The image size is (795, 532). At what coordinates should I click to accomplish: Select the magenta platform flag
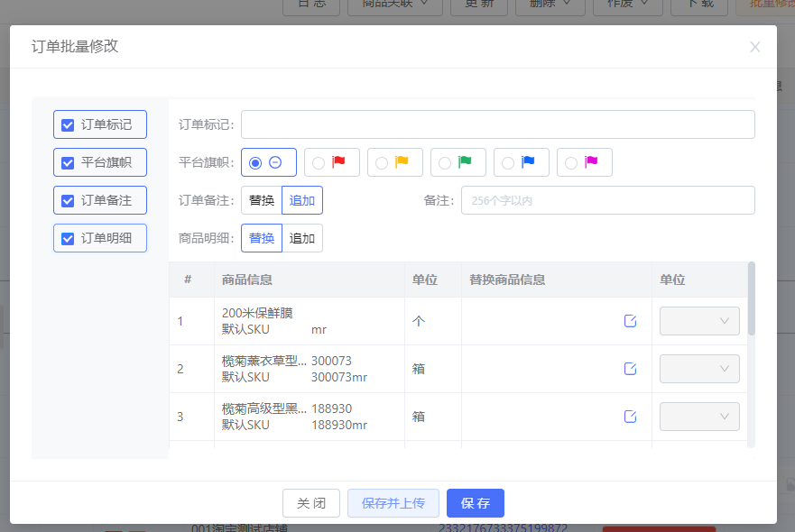(584, 162)
